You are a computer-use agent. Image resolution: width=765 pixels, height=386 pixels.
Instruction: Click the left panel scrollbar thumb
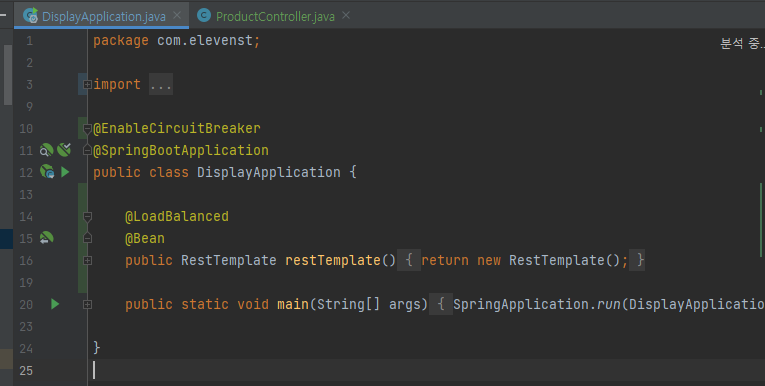click(8, 75)
